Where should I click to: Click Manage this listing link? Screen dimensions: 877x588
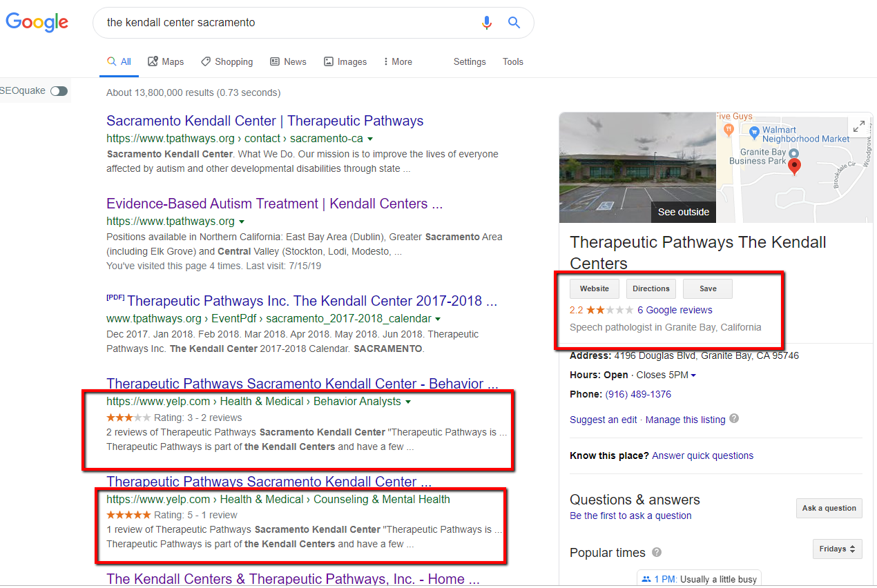coord(685,419)
